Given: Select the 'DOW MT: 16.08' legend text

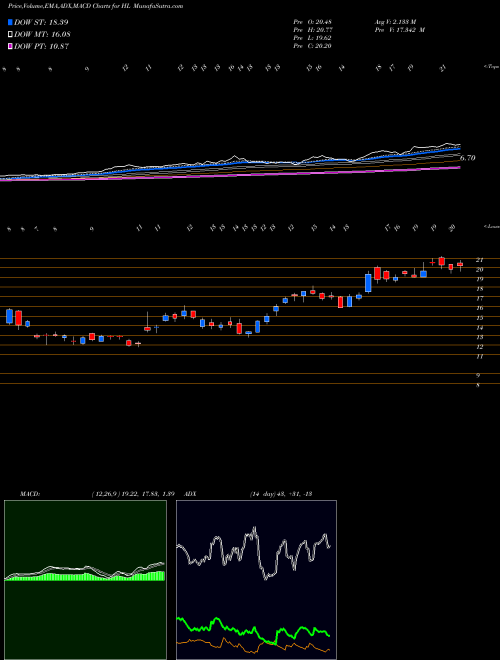Looking at the screenshot, I should (x=42, y=35).
